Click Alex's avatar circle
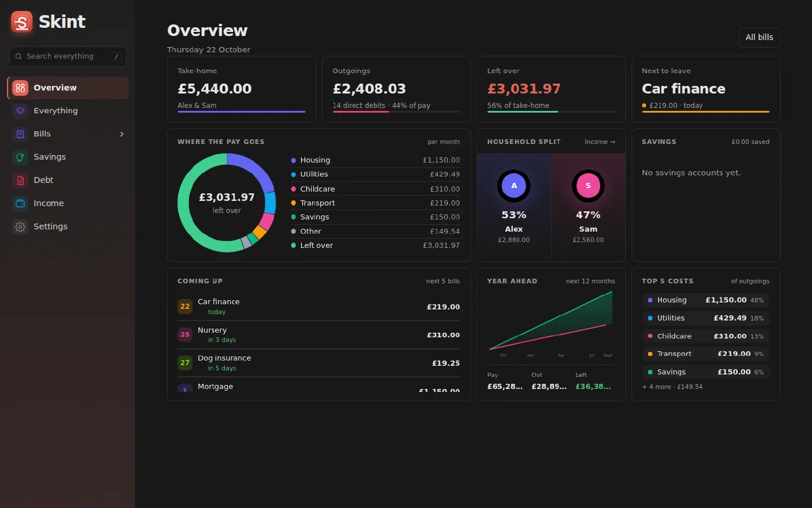 pyautogui.click(x=514, y=186)
